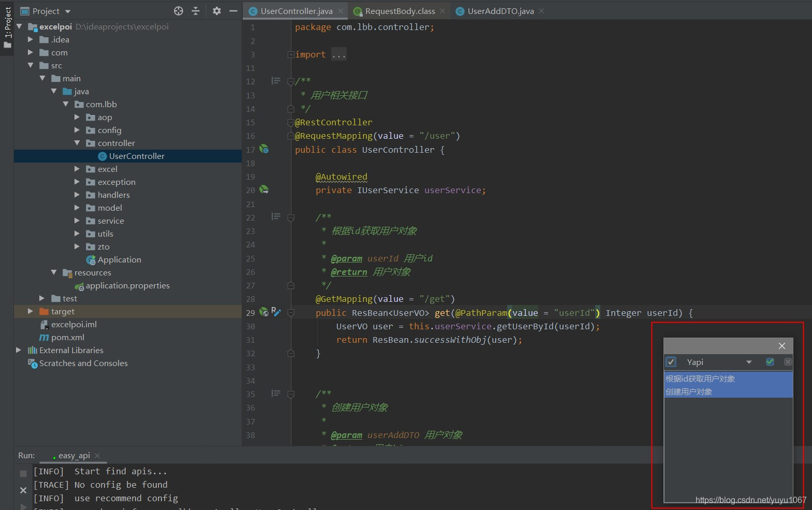Click the stop square icon in Run panel
Image resolution: width=812 pixels, height=510 pixels.
[23, 474]
